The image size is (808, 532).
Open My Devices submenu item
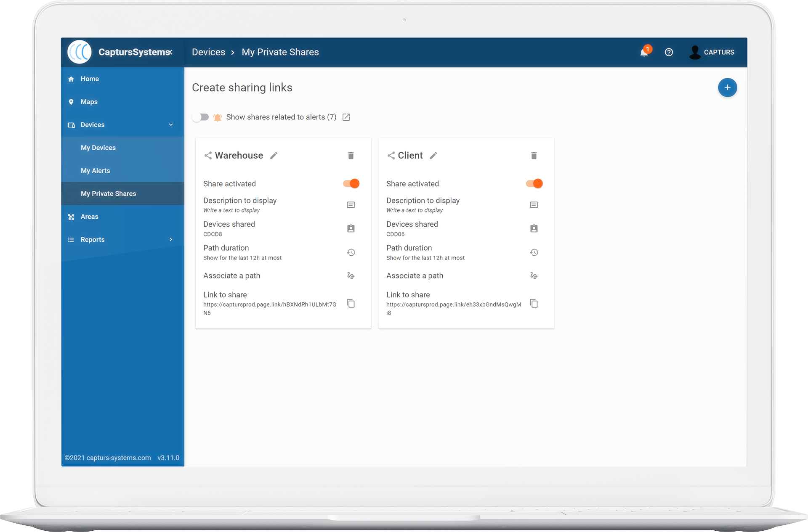pos(122,148)
